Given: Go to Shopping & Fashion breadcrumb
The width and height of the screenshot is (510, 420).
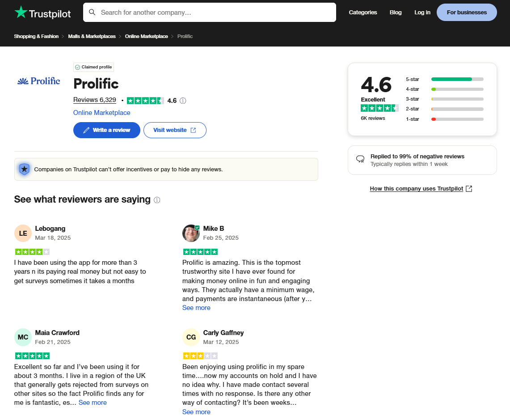Looking at the screenshot, I should (x=36, y=37).
